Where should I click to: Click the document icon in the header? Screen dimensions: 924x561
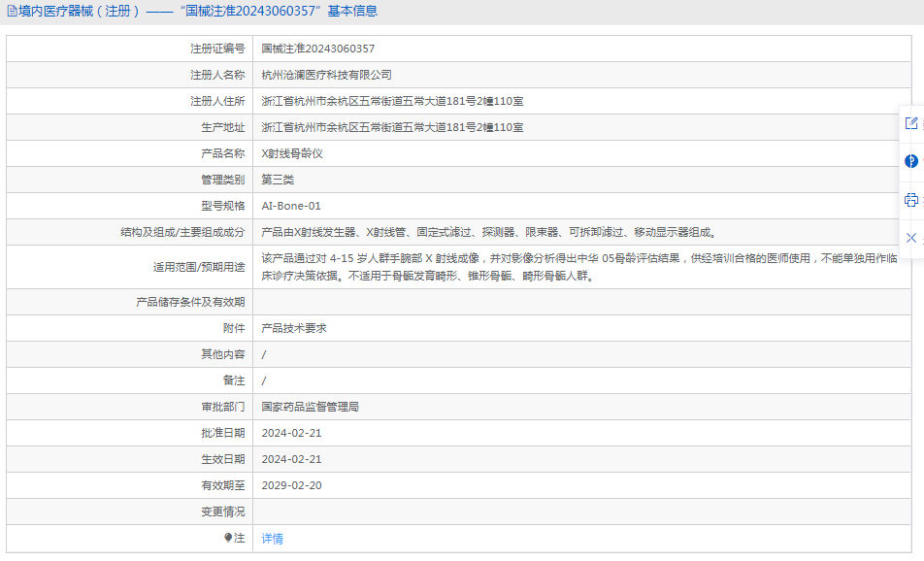click(12, 12)
